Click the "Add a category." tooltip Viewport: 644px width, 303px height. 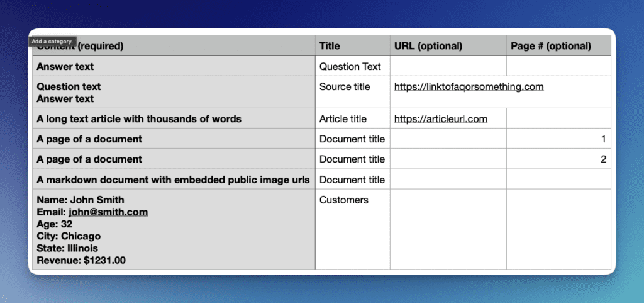click(x=53, y=41)
